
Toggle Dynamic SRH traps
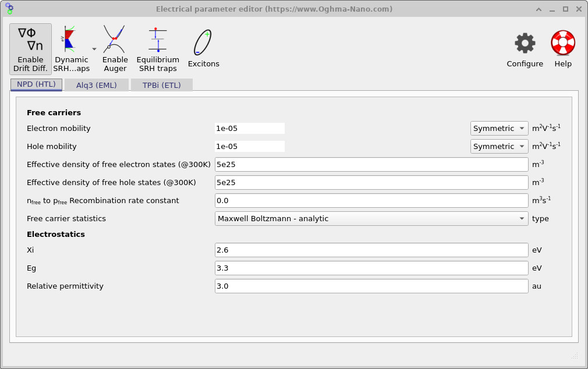coord(71,47)
